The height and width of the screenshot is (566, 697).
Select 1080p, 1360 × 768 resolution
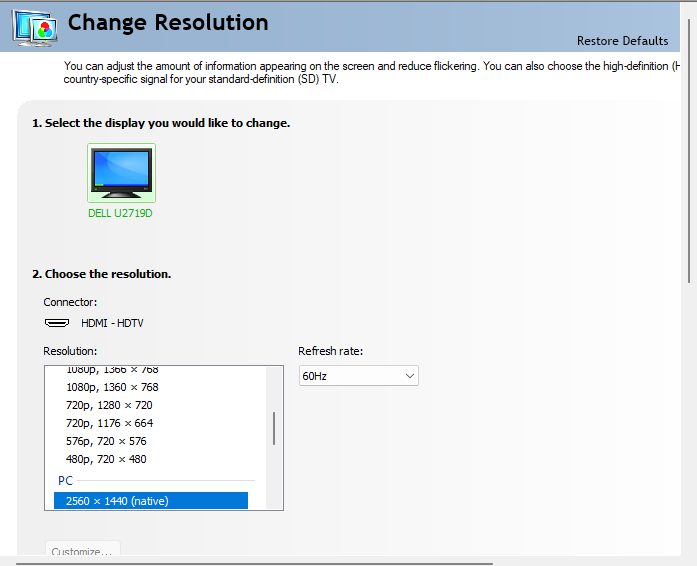coord(112,387)
